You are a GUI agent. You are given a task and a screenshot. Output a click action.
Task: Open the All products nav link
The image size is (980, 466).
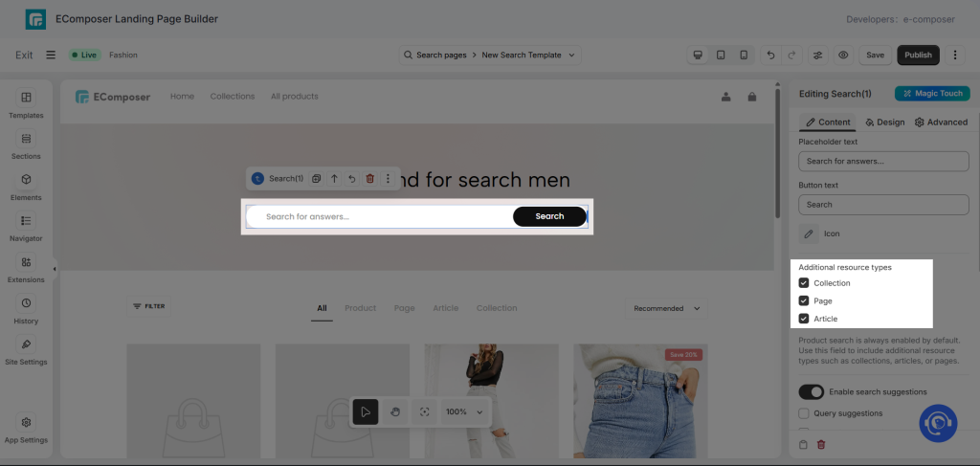(x=295, y=97)
